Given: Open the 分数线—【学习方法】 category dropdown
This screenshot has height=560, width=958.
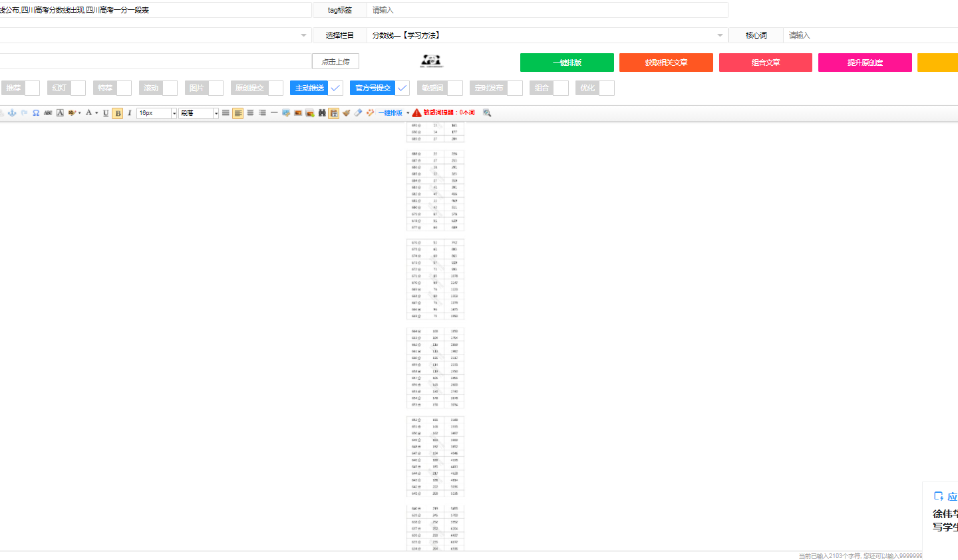Looking at the screenshot, I should [x=548, y=35].
